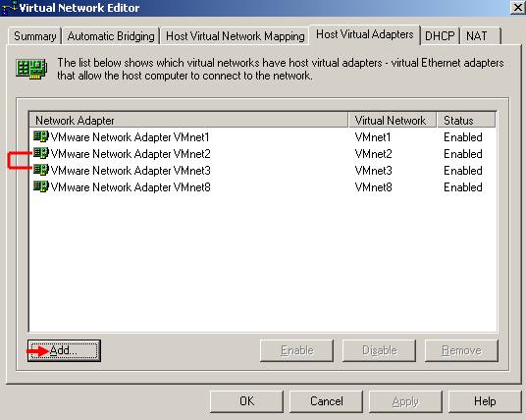Viewport: 526px width, 420px height.
Task: Click the Virtual Network Editor title bar icon
Action: [9, 8]
